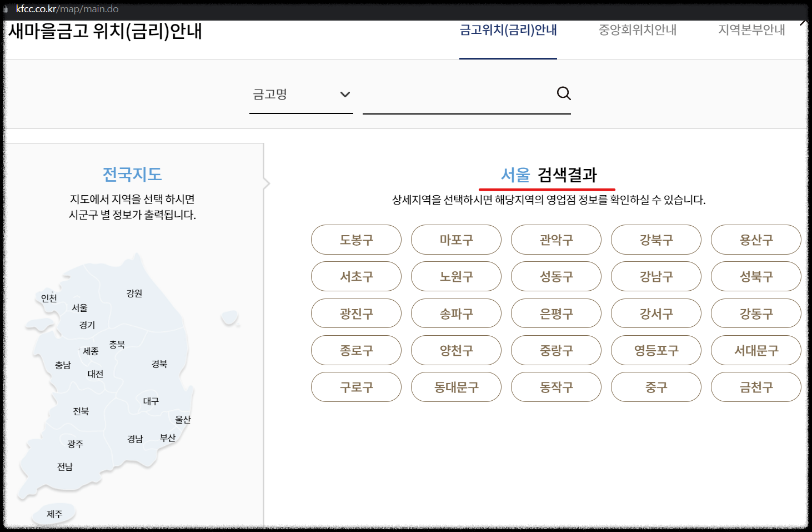Select 송파구 district button

(456, 314)
